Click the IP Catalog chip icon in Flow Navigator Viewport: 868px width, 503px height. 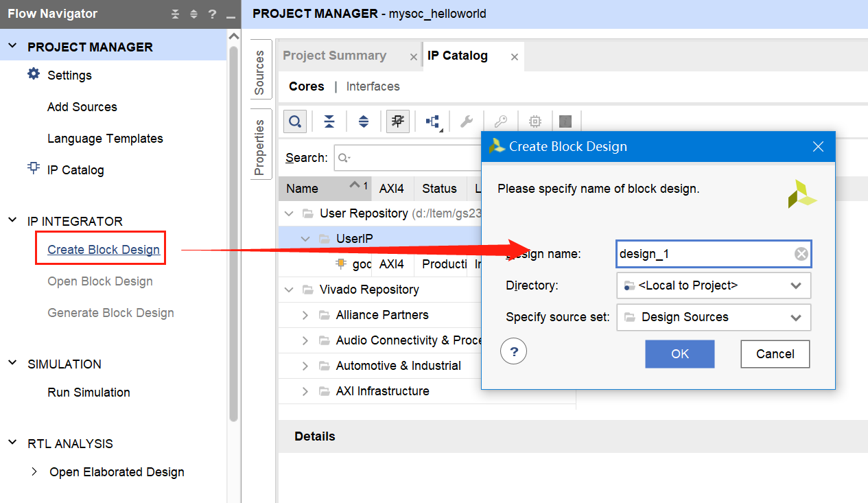coord(34,168)
